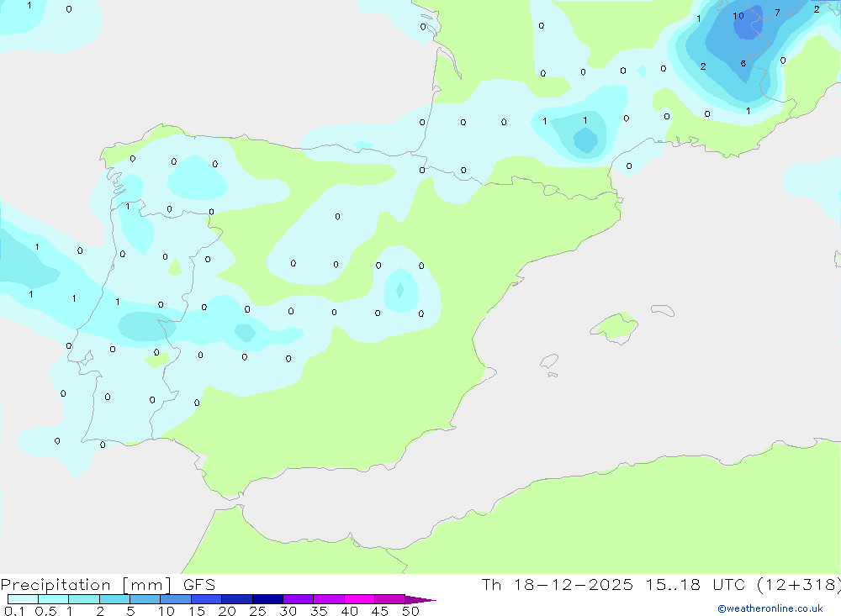Pick the 15–20 mm legend color box

(x=207, y=599)
